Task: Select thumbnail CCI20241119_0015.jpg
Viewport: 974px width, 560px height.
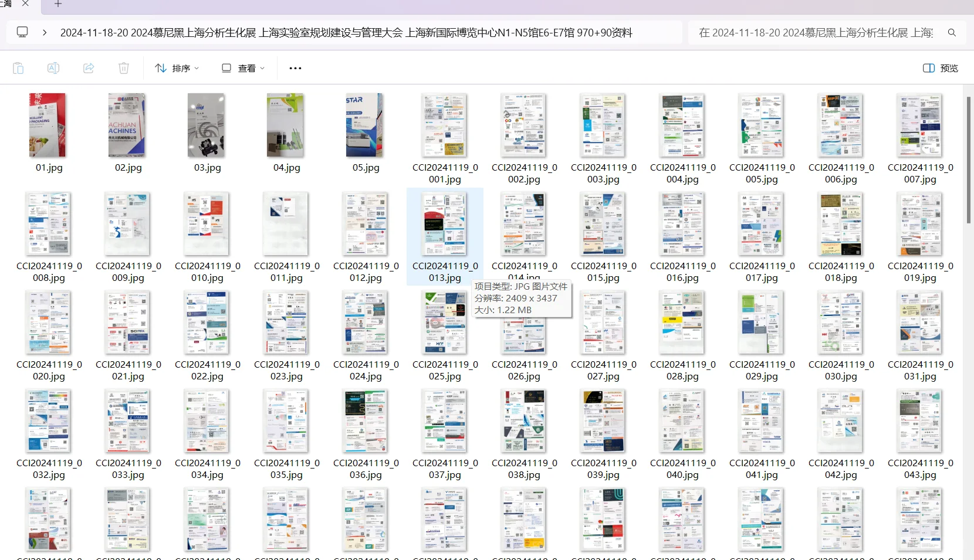Action: [x=603, y=223]
